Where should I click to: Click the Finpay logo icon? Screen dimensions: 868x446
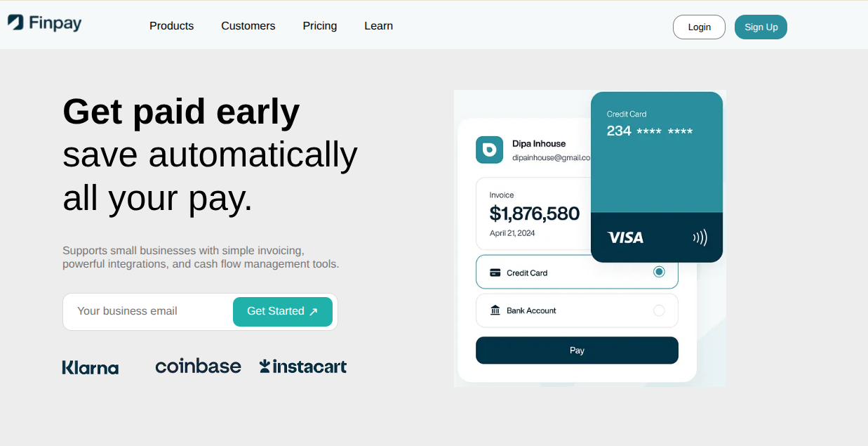pyautogui.click(x=15, y=22)
